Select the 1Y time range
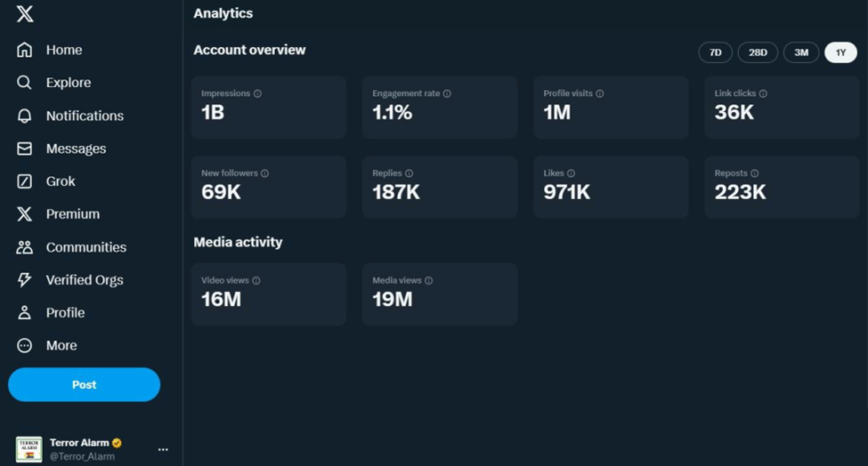The height and width of the screenshot is (466, 868). point(840,52)
